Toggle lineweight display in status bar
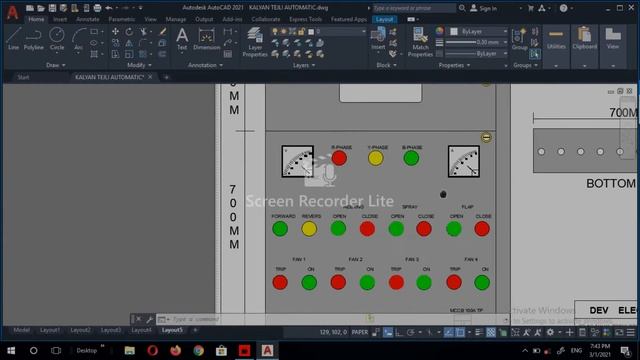This screenshot has height=360, width=640. (x=479, y=333)
